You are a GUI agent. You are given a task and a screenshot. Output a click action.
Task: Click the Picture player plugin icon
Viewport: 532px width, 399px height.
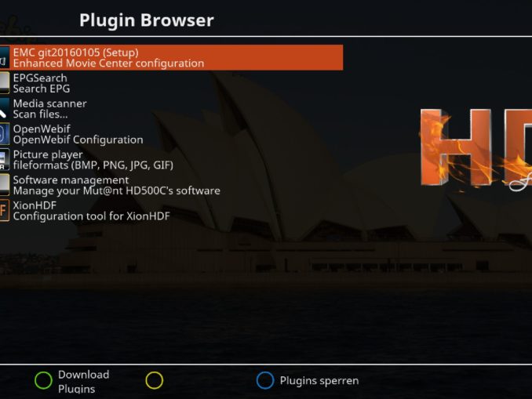click(5, 160)
